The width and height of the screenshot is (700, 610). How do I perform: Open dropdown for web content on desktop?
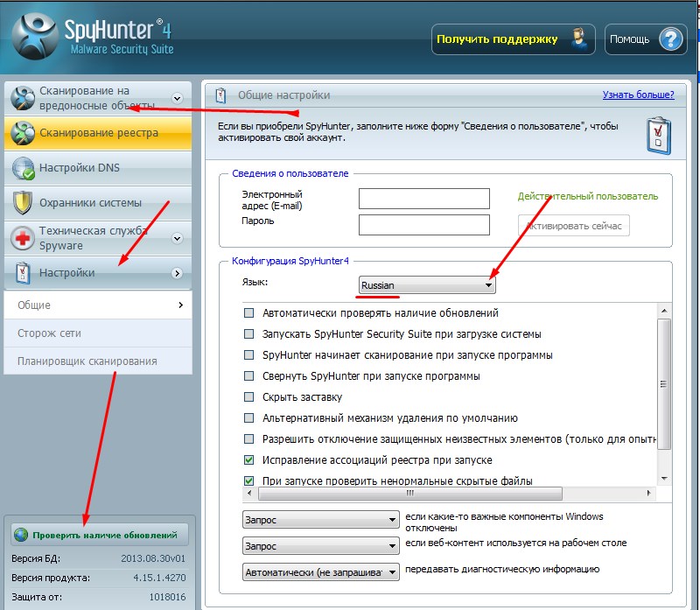click(320, 546)
